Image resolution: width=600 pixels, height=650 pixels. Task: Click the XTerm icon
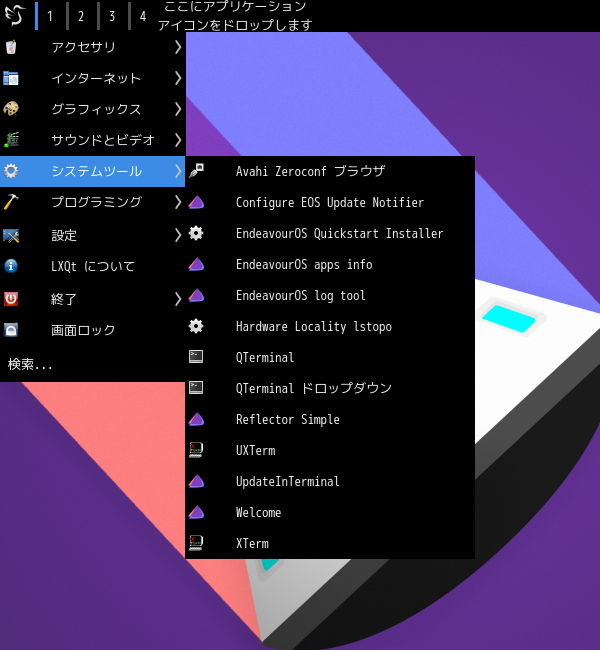pos(196,543)
